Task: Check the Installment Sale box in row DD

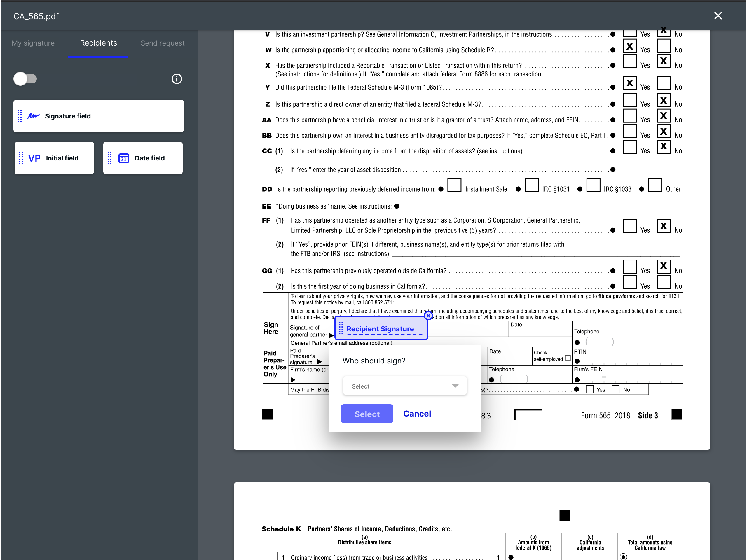Action: [x=454, y=185]
